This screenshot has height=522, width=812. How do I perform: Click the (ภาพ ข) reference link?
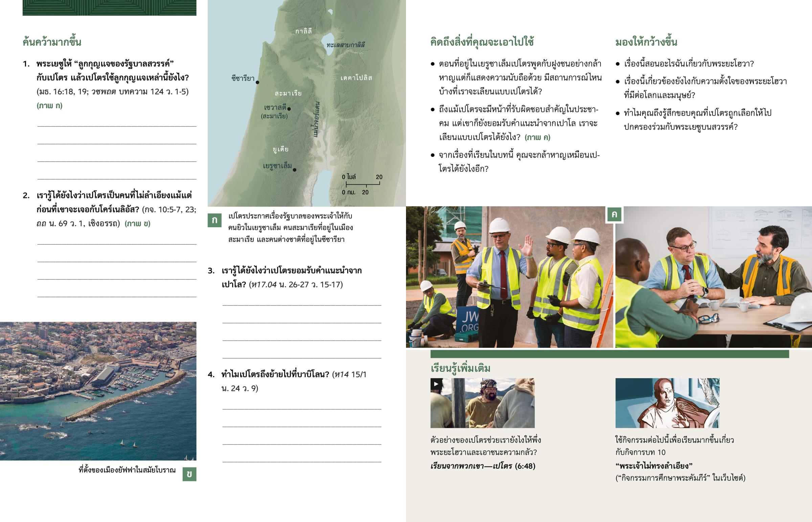click(x=138, y=224)
